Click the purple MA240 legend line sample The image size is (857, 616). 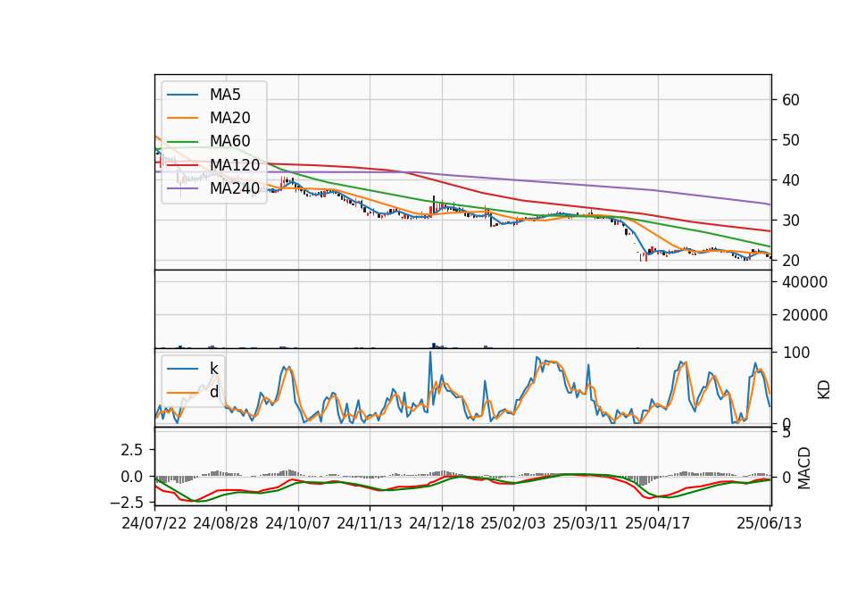click(182, 188)
